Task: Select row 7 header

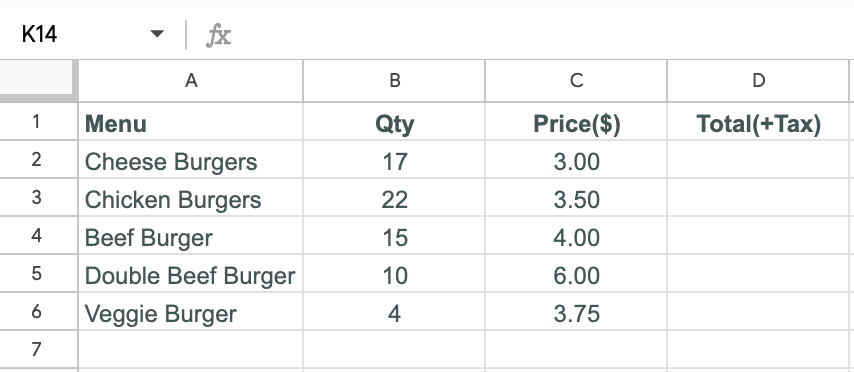Action: (36, 349)
